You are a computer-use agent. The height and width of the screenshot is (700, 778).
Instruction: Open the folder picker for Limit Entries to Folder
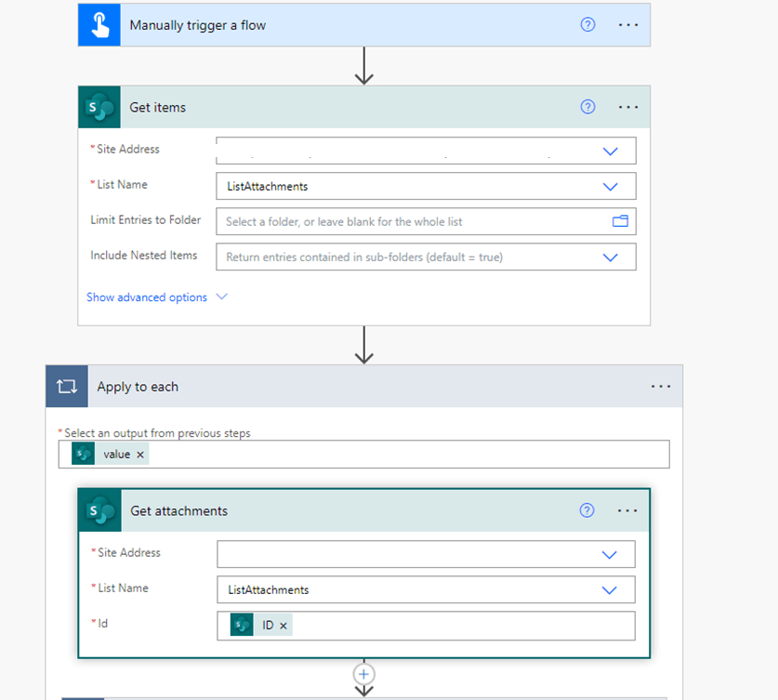click(620, 221)
